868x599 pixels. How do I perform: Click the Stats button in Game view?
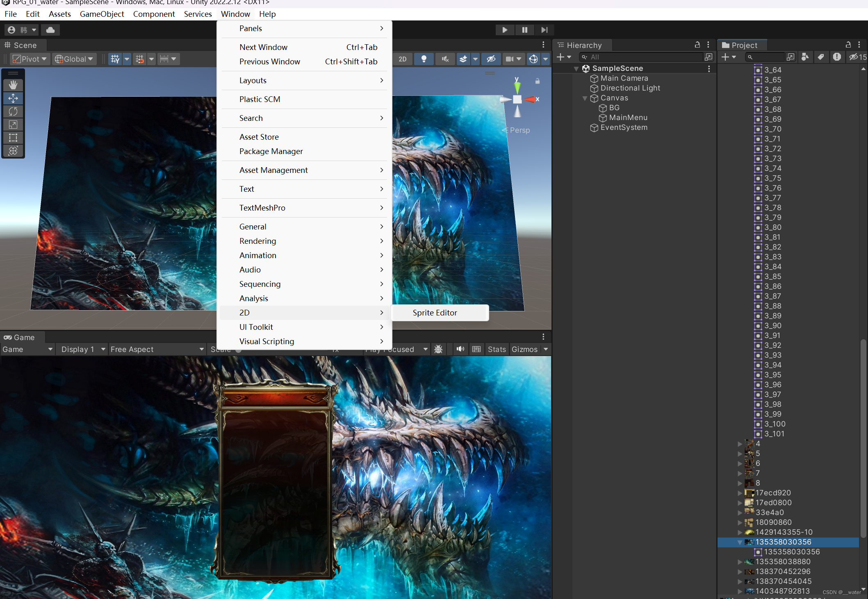click(497, 349)
